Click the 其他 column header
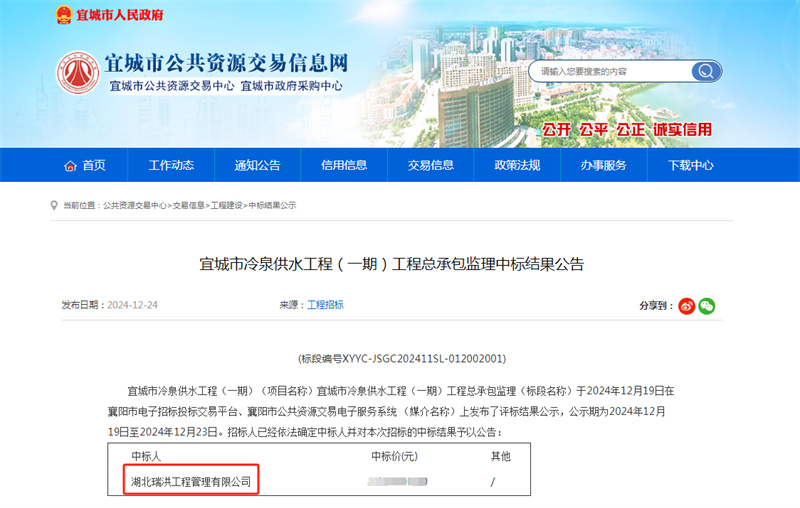Image resolution: width=800 pixels, height=508 pixels. (x=501, y=456)
